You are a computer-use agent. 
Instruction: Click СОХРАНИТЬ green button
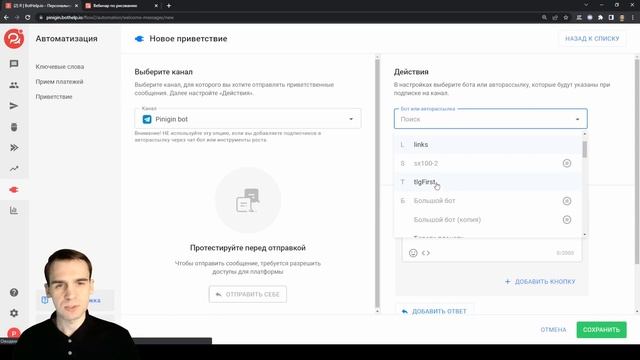click(x=601, y=330)
